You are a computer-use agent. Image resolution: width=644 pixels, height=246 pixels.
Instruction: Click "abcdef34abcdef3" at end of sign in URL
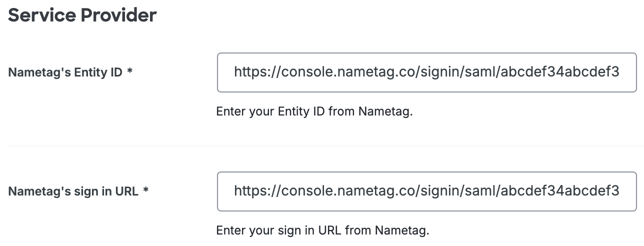(559, 191)
